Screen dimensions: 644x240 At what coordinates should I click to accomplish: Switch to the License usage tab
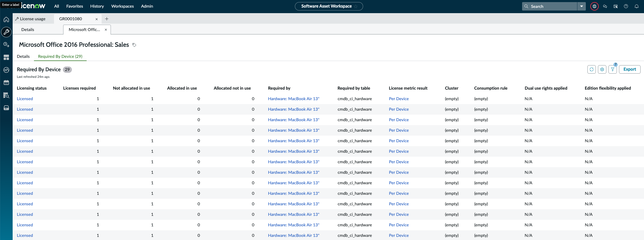(33, 19)
